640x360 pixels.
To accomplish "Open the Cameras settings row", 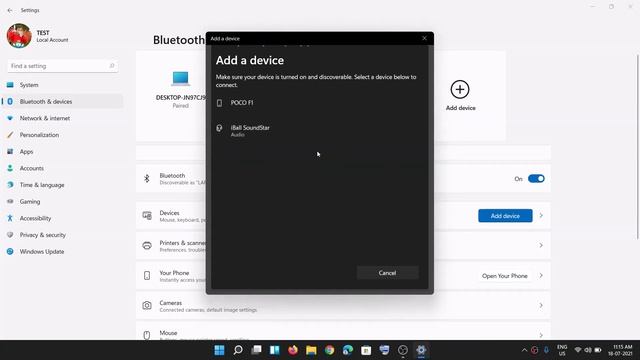I will pos(343,306).
